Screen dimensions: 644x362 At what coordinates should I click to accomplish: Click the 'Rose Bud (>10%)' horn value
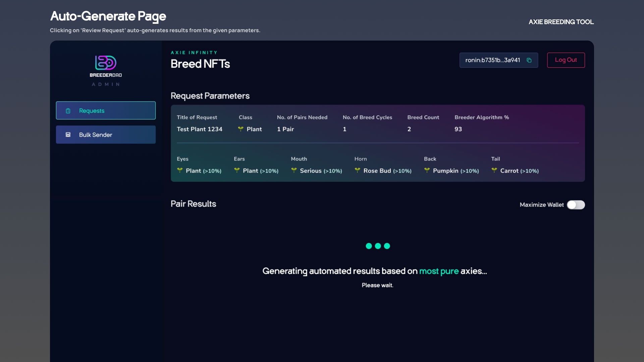(387, 171)
